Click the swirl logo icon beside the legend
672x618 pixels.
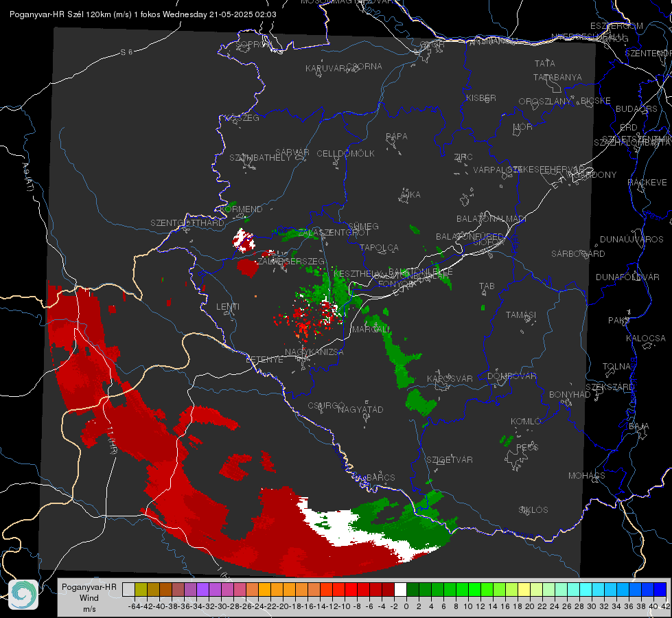23,595
